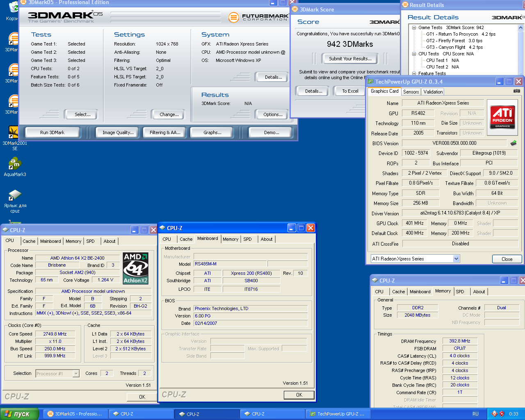Select GT2 - Firefly Forest row
Screen dimensions: 525x420
tap(454, 41)
